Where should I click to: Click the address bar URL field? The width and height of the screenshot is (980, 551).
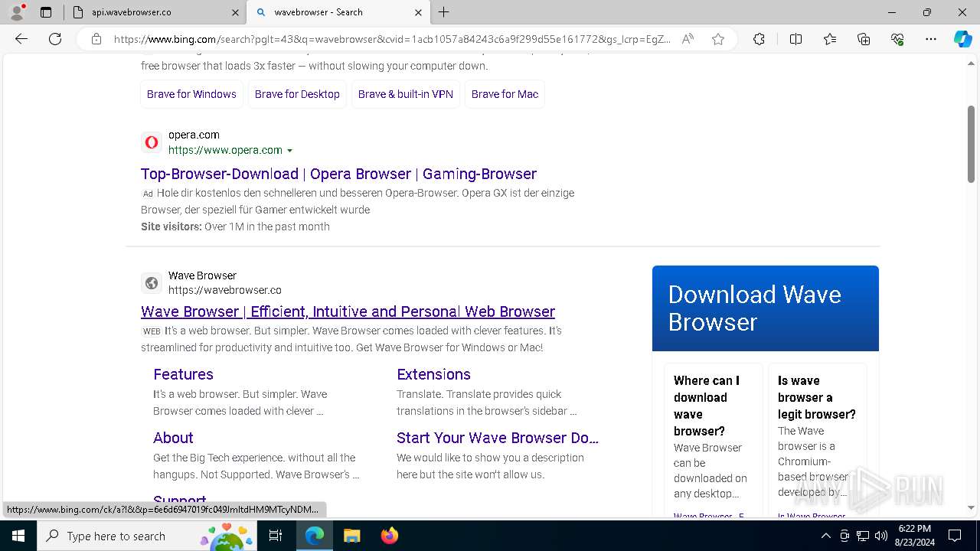(x=392, y=39)
